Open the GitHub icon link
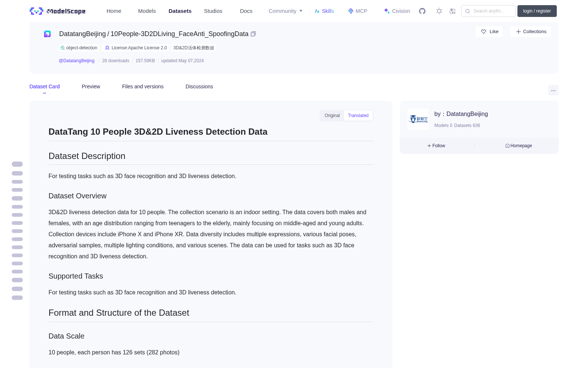This screenshot has width=588, height=368. (422, 11)
